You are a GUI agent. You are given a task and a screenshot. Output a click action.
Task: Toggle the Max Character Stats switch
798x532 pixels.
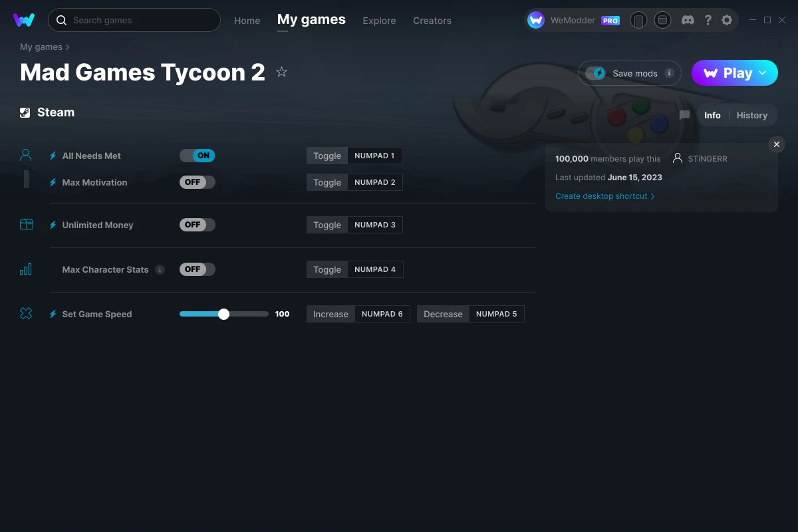(197, 269)
